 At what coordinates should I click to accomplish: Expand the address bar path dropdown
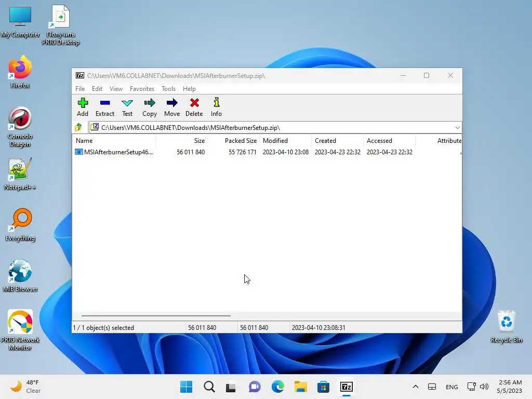click(x=457, y=128)
